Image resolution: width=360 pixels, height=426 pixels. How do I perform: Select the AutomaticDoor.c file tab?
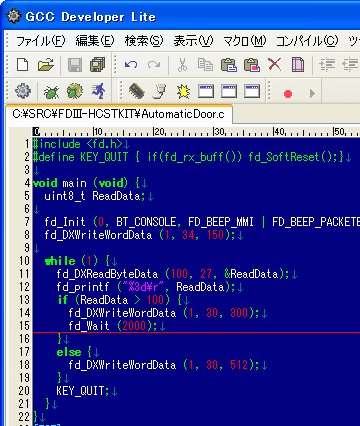pyautogui.click(x=119, y=114)
